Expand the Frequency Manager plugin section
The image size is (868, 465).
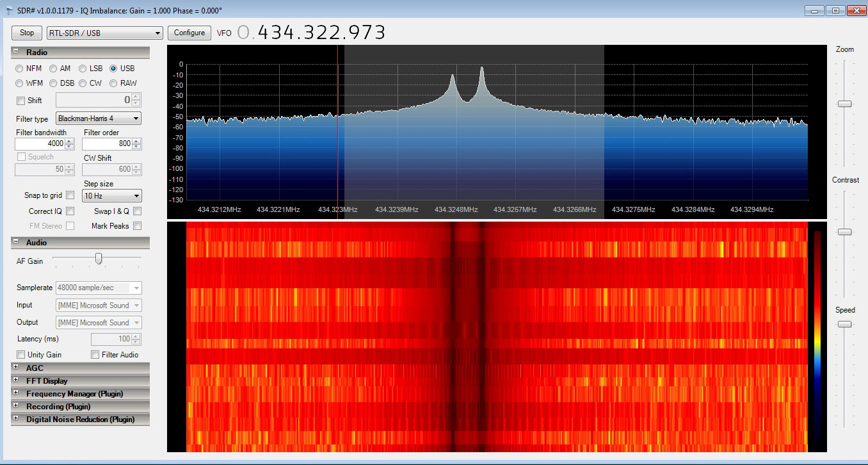[15, 394]
